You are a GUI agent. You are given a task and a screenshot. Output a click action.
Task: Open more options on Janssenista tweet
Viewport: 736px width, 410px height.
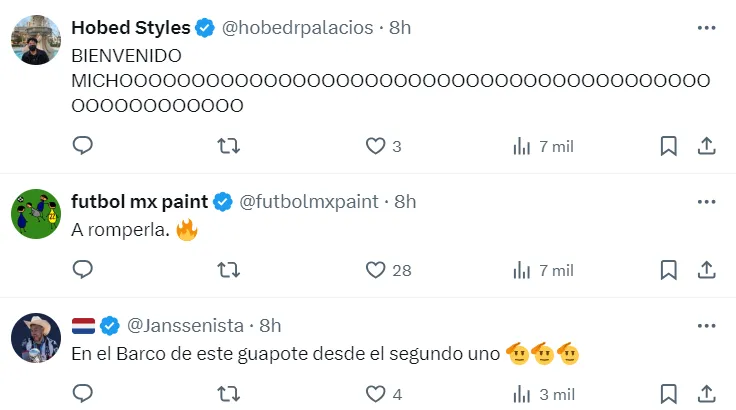coord(707,325)
